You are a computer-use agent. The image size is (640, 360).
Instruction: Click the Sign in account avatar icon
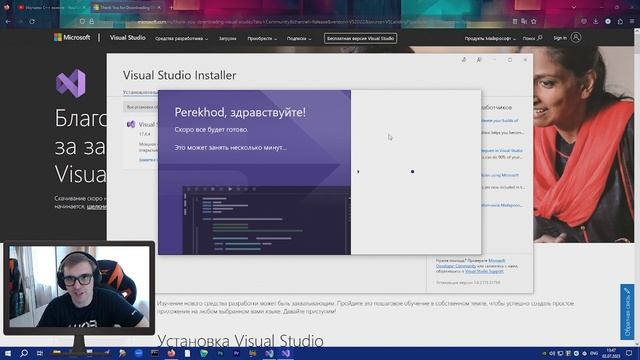576,38
